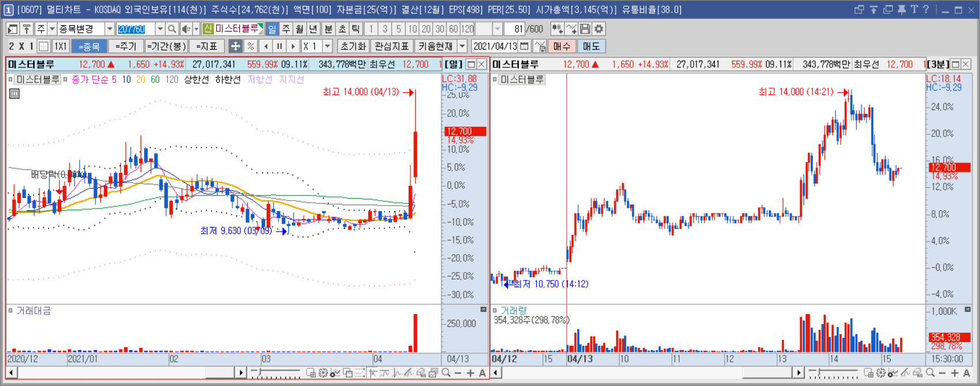Click the A auto-scale icon under daily chart

pos(483,373)
